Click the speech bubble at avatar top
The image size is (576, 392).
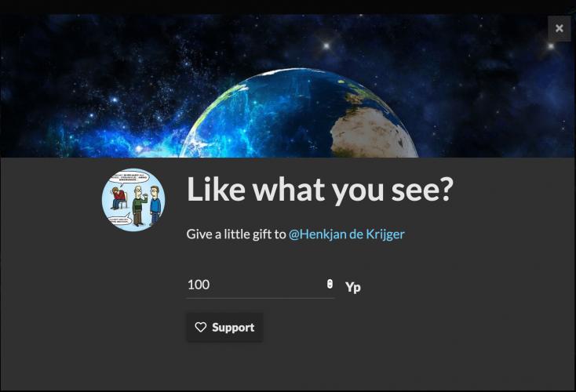tap(129, 178)
